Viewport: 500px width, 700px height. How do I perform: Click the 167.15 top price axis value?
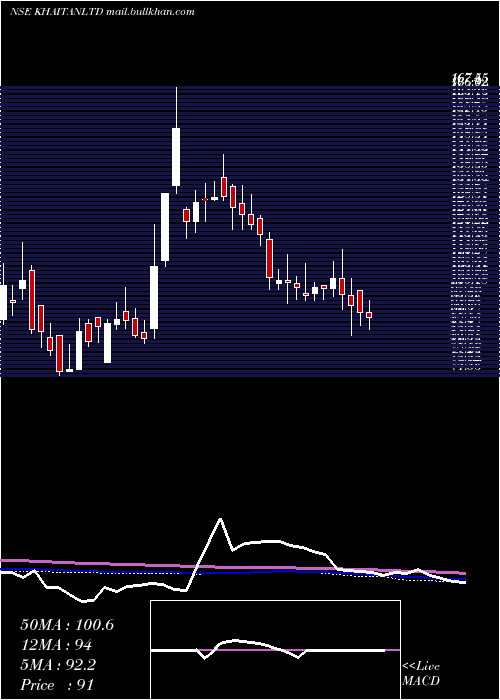pos(471,79)
